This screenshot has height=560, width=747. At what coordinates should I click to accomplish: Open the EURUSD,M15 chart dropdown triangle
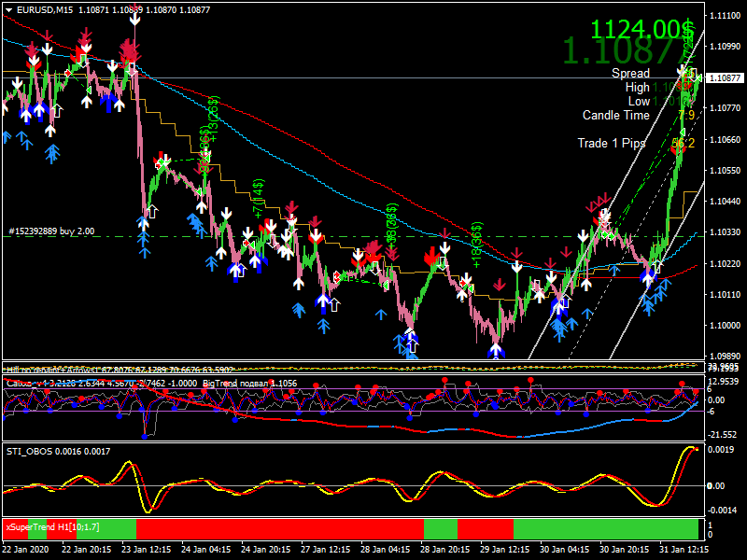8,10
